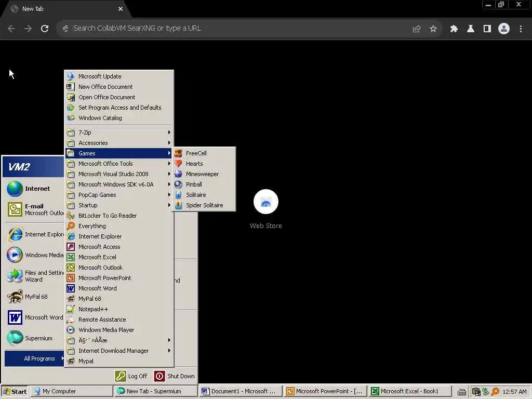Open E-mail Microsoft Outlook pinned item

point(35,209)
